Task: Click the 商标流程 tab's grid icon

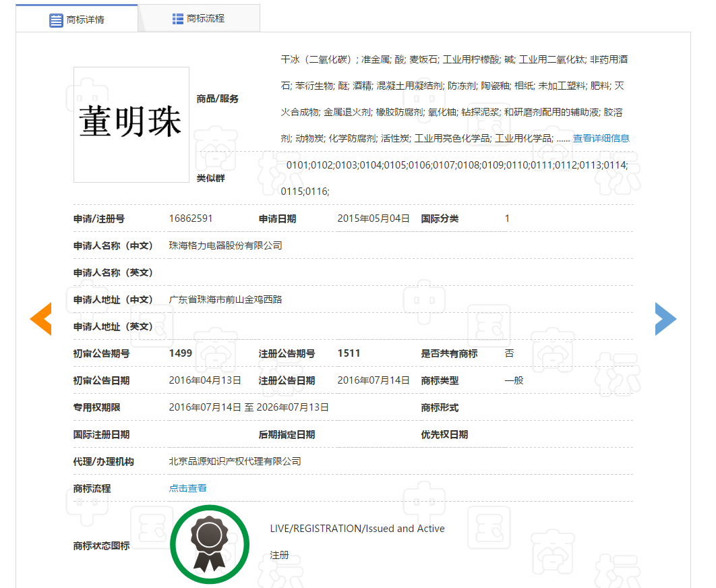Action: pyautogui.click(x=178, y=19)
